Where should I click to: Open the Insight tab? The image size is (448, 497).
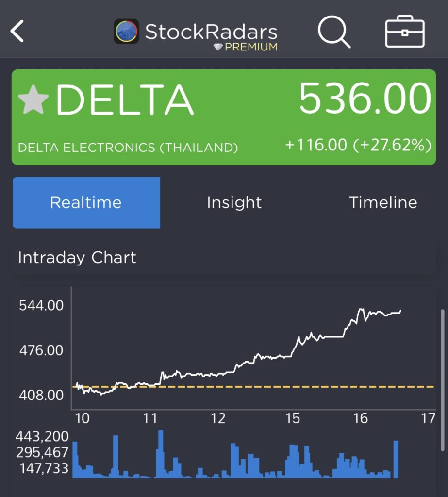point(234,202)
